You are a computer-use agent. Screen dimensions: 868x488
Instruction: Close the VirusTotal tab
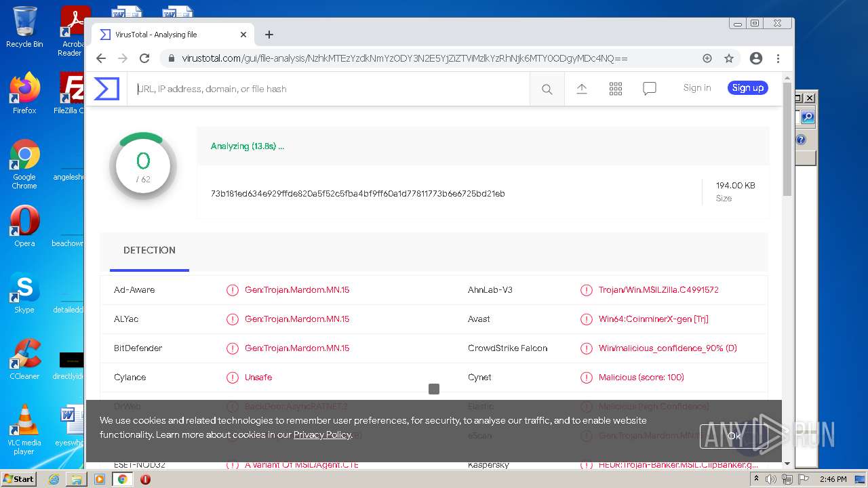[243, 35]
